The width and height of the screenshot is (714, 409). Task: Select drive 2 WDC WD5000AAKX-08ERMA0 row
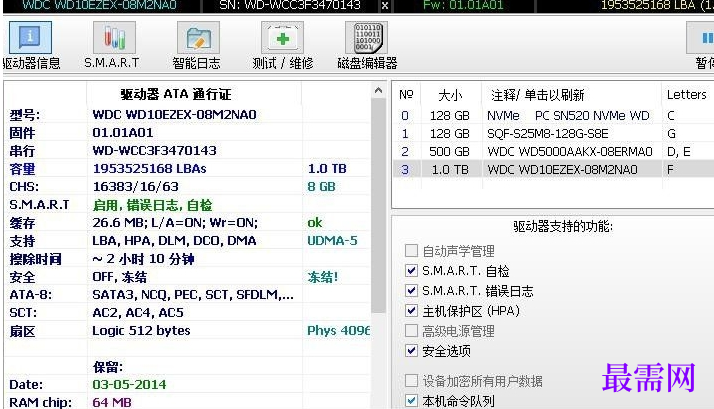click(553, 151)
